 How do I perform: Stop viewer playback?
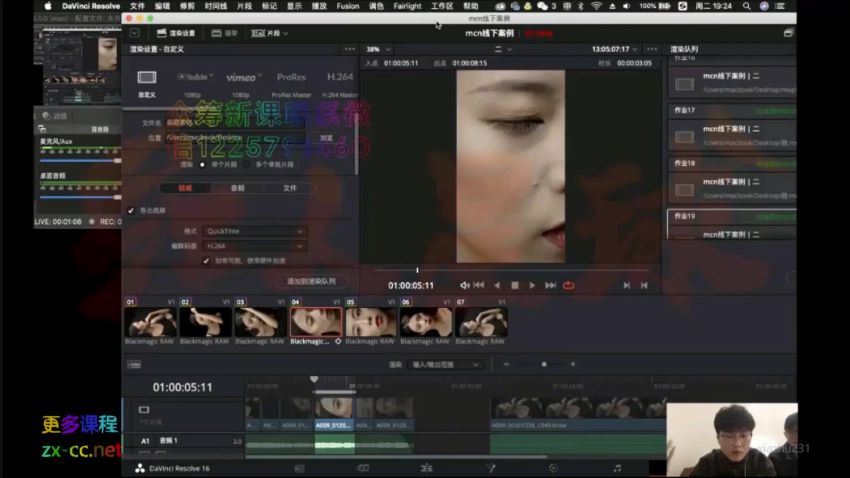click(515, 286)
